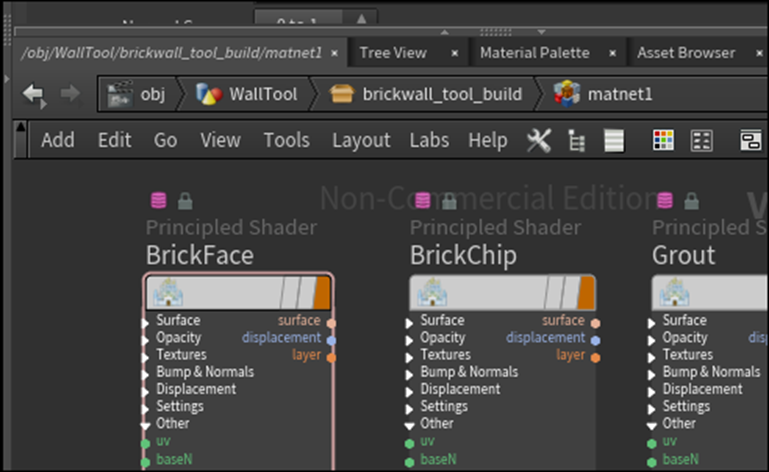Select the BrickFace node name label
The image size is (769, 472).
(x=200, y=255)
